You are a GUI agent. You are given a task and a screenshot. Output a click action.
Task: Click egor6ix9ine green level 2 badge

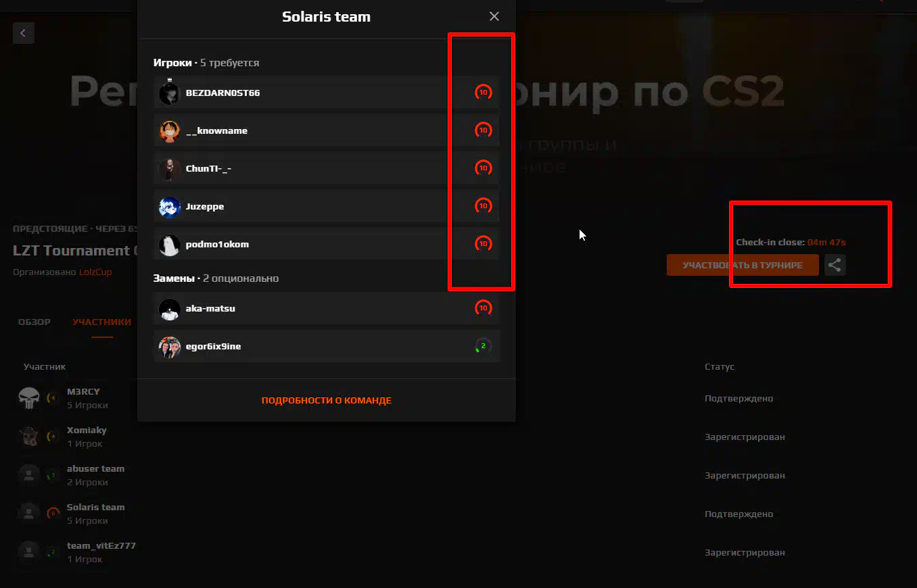point(483,346)
